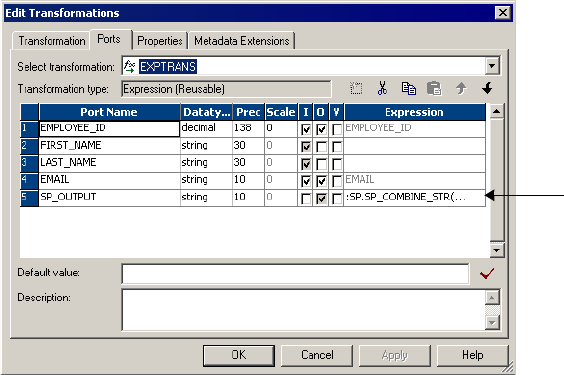
Task: Toggle the Output checkbox for EMPLOYEE_ID
Action: click(321, 129)
